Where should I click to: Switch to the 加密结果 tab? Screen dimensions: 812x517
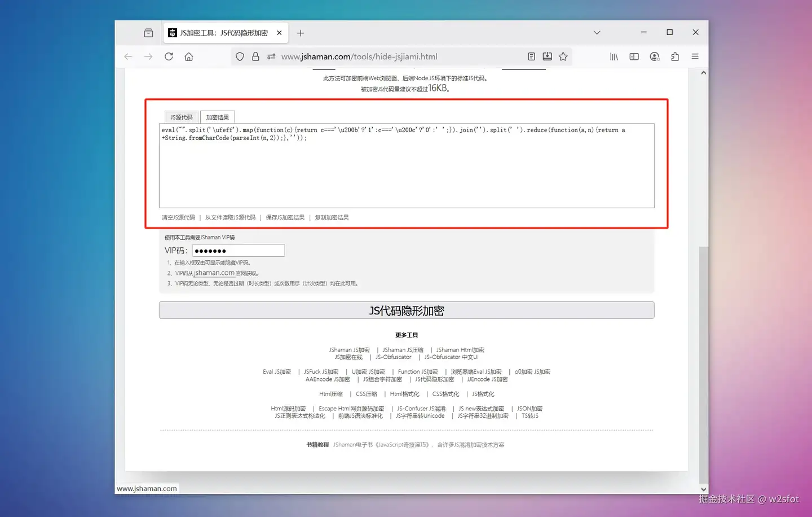pos(217,117)
